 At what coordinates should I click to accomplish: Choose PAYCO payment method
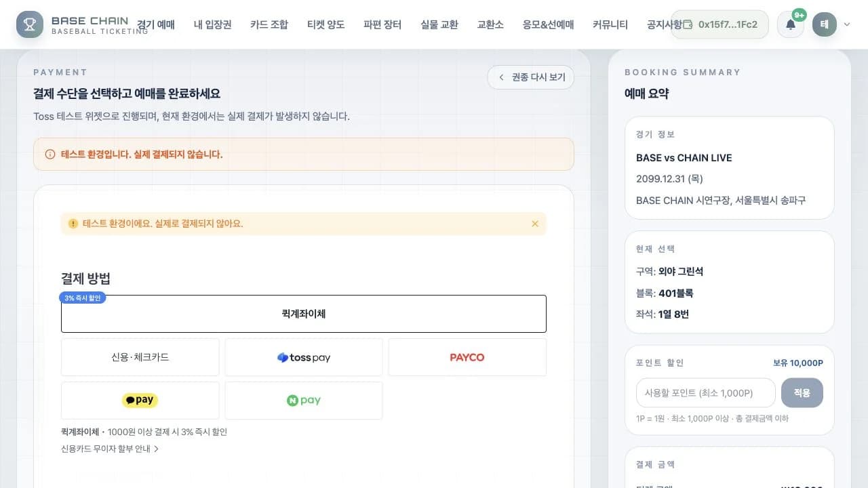coord(467,357)
